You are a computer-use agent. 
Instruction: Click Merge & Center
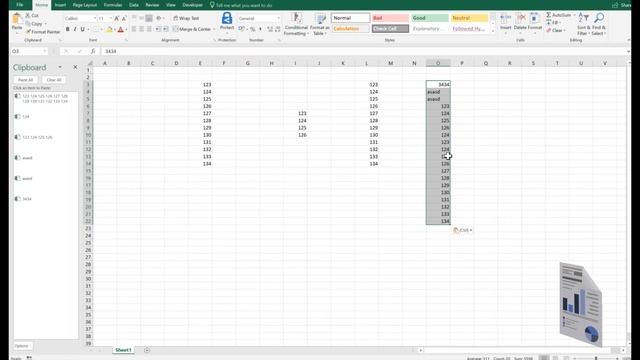192,29
